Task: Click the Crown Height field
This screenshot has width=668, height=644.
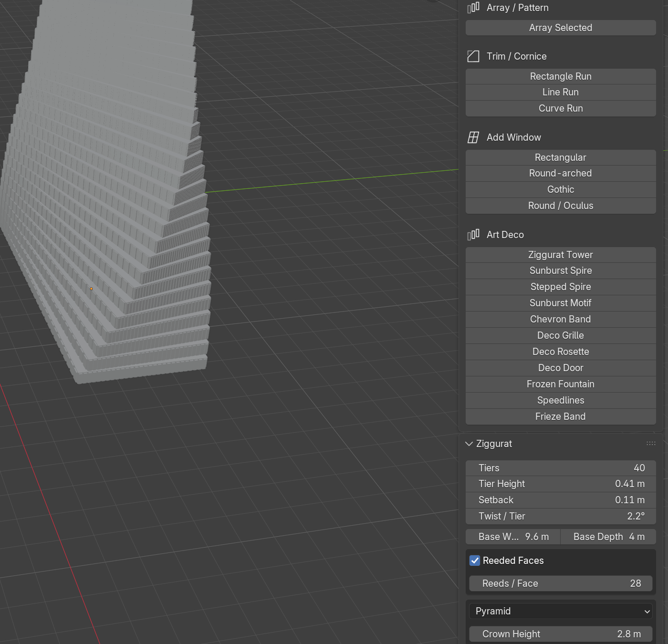Action: [561, 634]
